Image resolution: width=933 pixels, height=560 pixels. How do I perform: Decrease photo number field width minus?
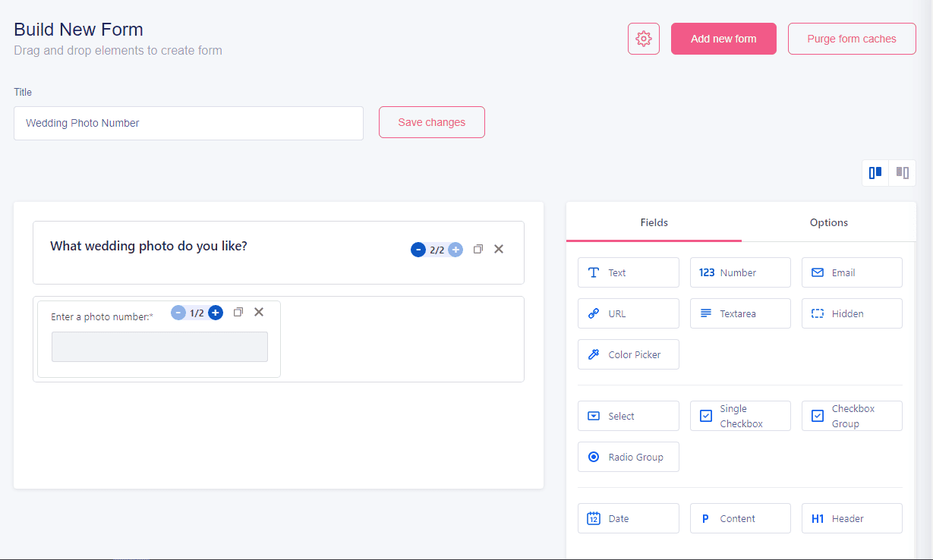178,313
